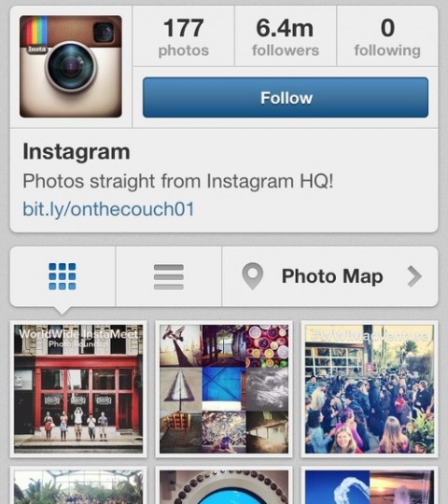Tap the Instagram profile name heading
Viewport: 448px width, 504px height.
[x=77, y=151]
